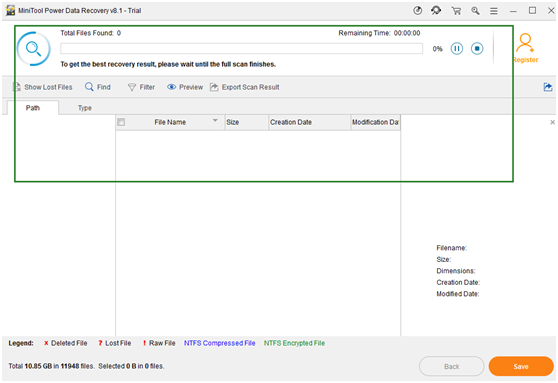
Task: Click the Lost File legend entry
Action: (115, 343)
